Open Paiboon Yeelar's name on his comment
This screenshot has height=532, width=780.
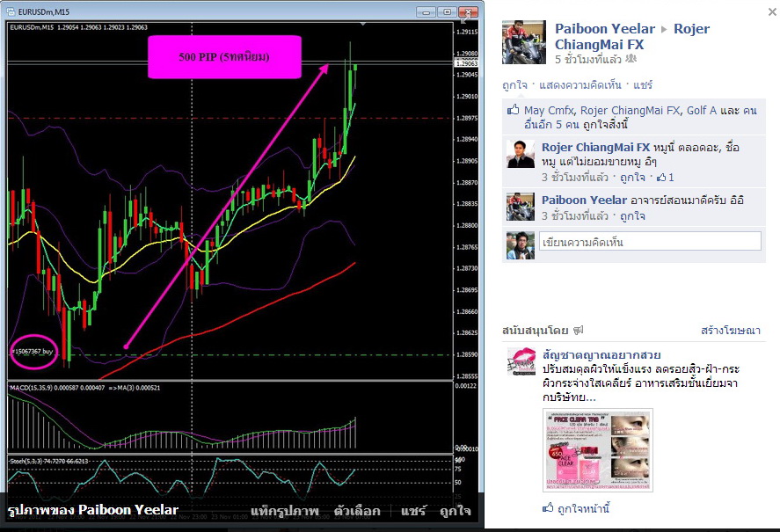point(584,200)
